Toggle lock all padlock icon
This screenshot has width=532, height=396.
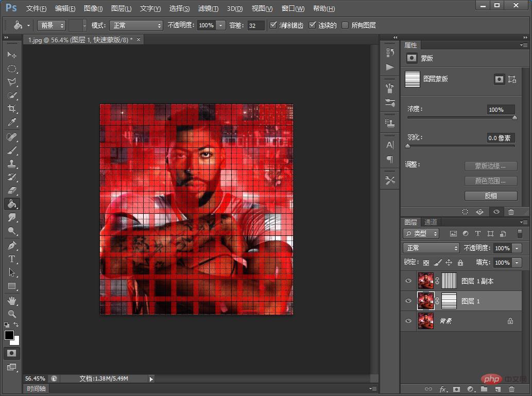coord(460,263)
